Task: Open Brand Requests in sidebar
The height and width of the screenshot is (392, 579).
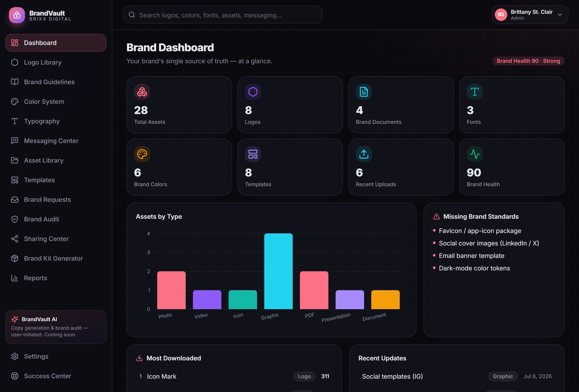Action: (56, 200)
